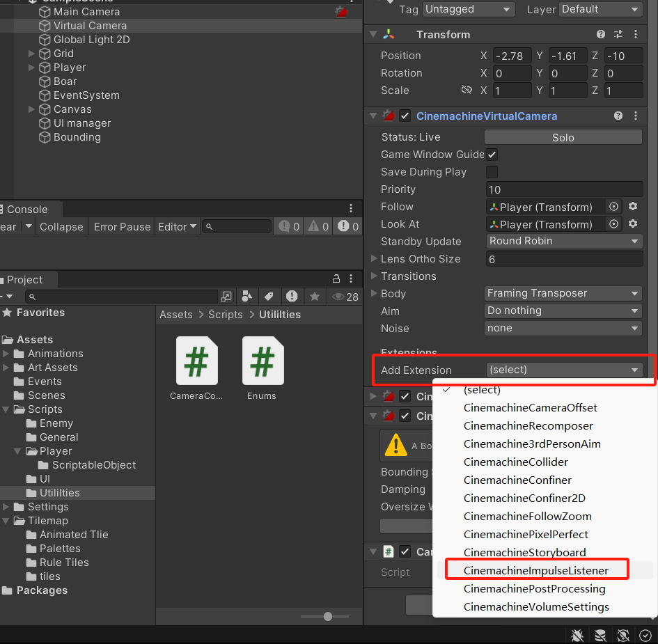Screen dimensions: 658x644
Task: Click cache server icon in status bar
Action: pos(600,635)
